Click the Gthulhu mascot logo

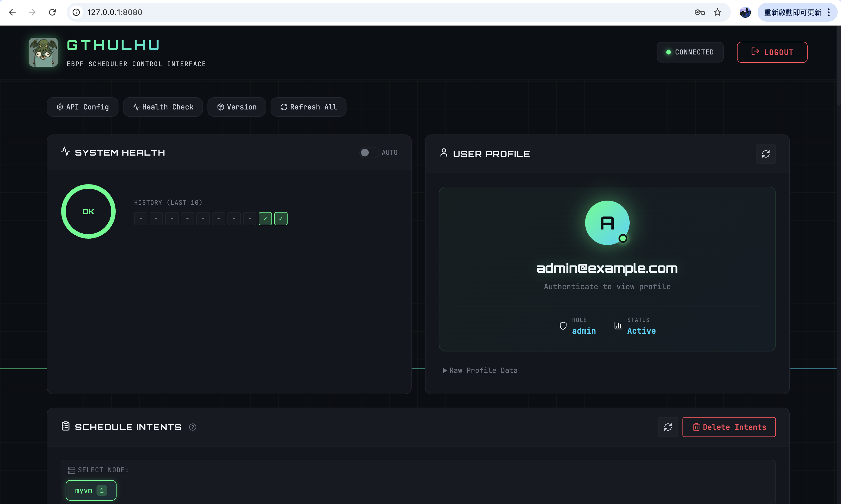43,52
